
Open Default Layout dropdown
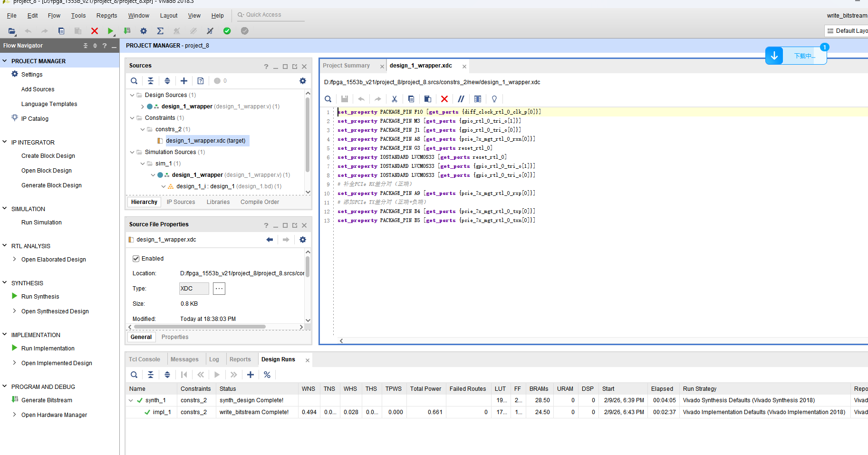pos(847,31)
